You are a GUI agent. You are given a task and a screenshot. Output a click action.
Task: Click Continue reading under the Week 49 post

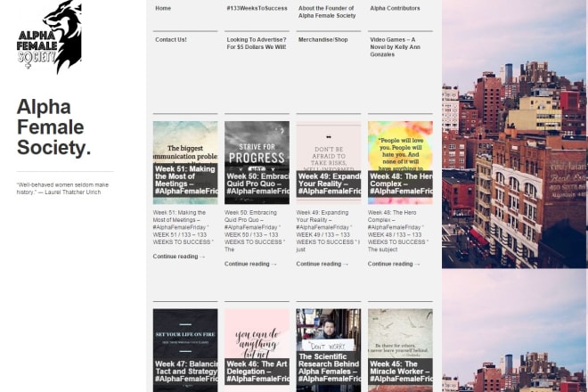pyautogui.click(x=323, y=264)
